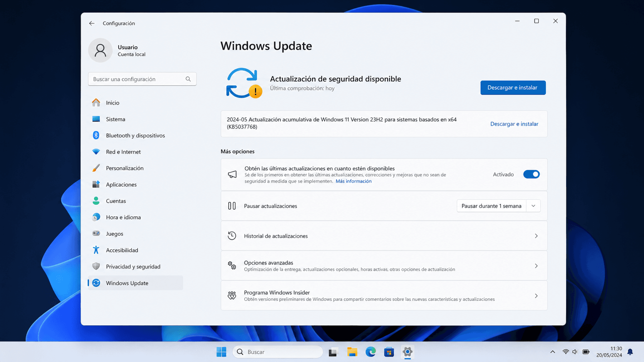Open Opciones avanzadas chevron
This screenshot has height=362, width=644.
536,266
